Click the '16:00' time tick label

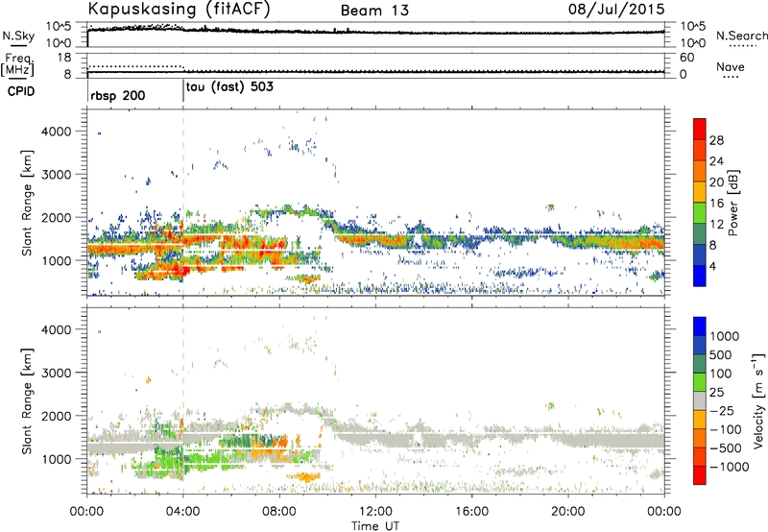coord(471,512)
